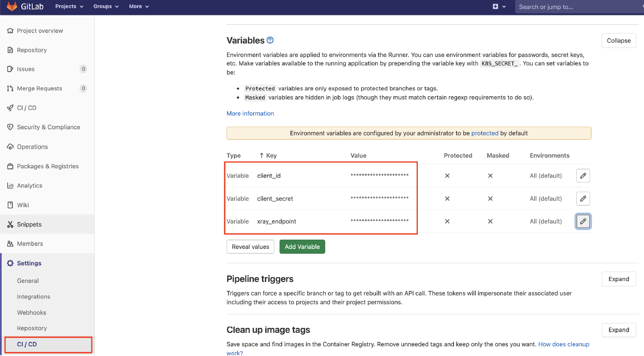Open the More information link
The image size is (644, 356).
[250, 114]
